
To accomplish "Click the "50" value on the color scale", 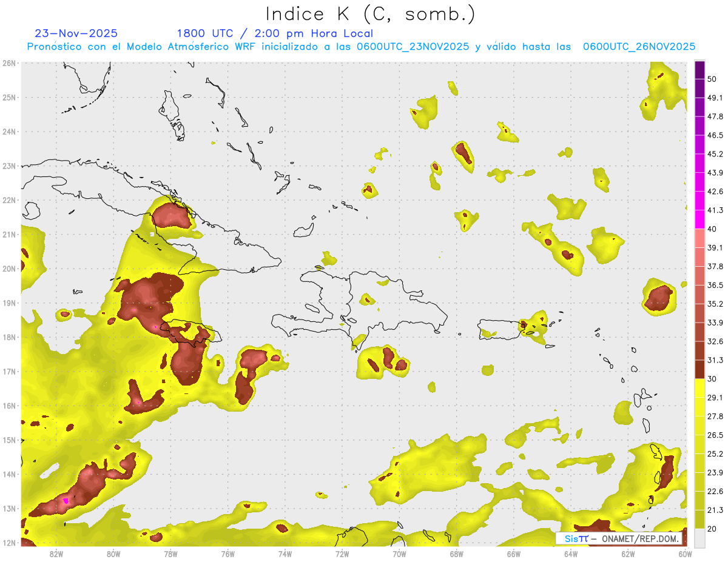I will (x=712, y=79).
